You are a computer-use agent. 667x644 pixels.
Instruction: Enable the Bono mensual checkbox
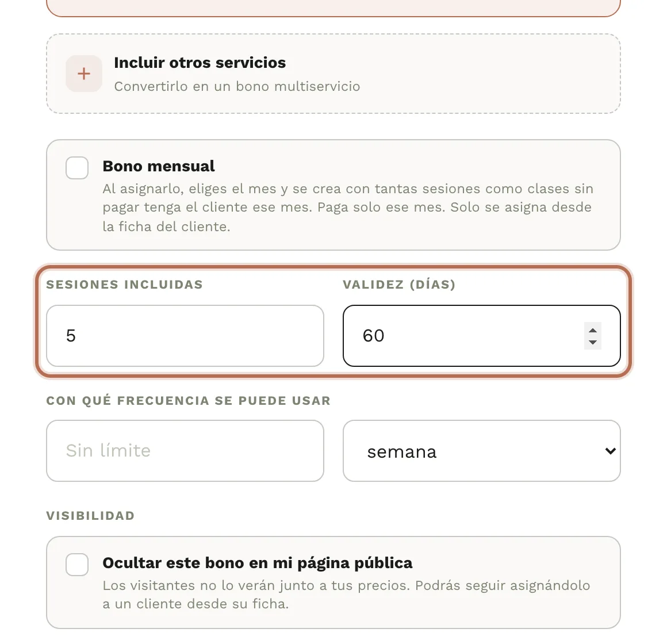coord(77,167)
